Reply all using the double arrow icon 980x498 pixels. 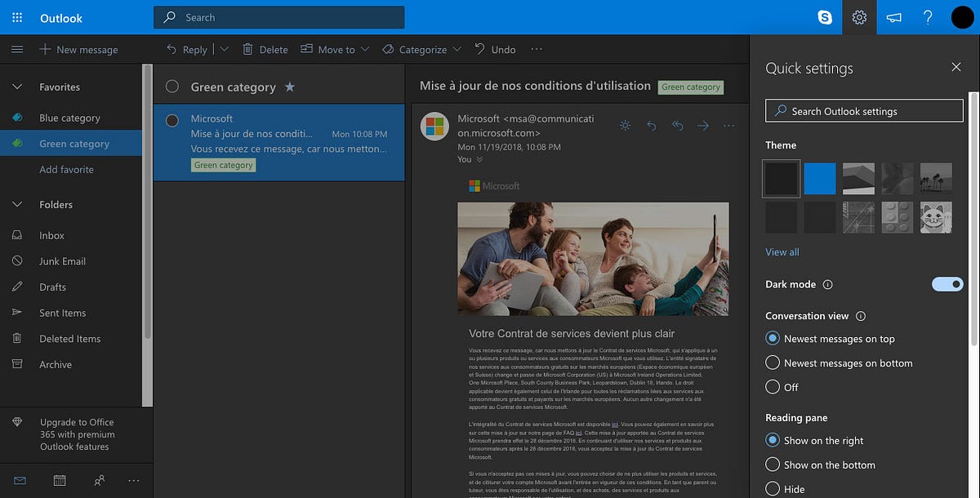[x=677, y=125]
